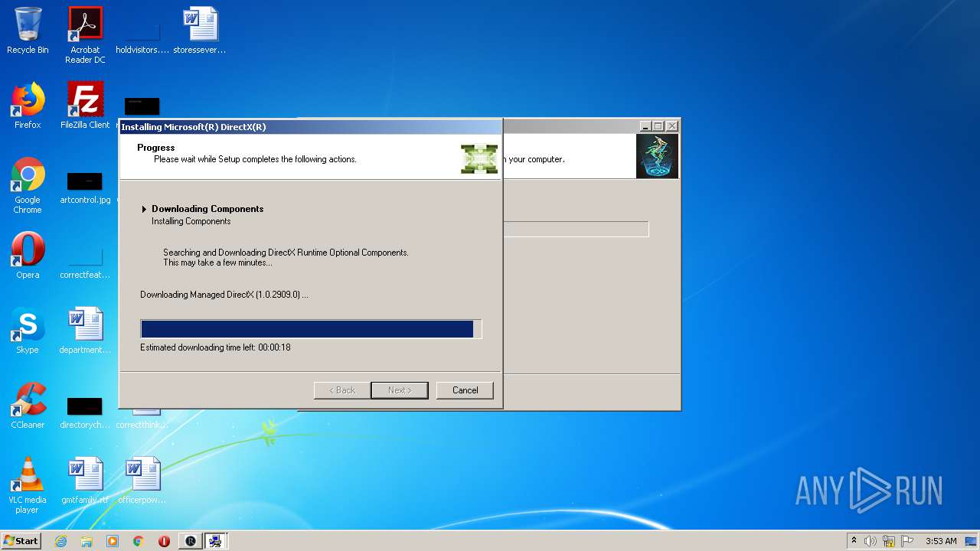
Task: Click the DirectX download progress bar
Action: coord(311,329)
